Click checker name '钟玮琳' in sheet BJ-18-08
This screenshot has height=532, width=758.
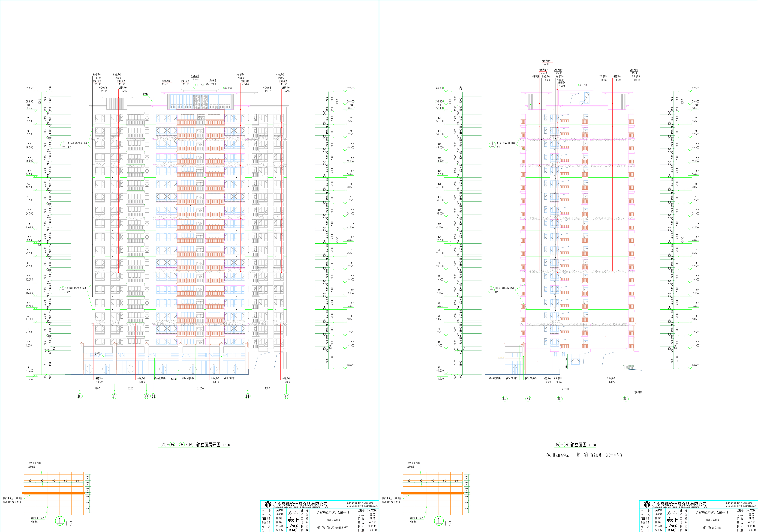click(x=659, y=526)
